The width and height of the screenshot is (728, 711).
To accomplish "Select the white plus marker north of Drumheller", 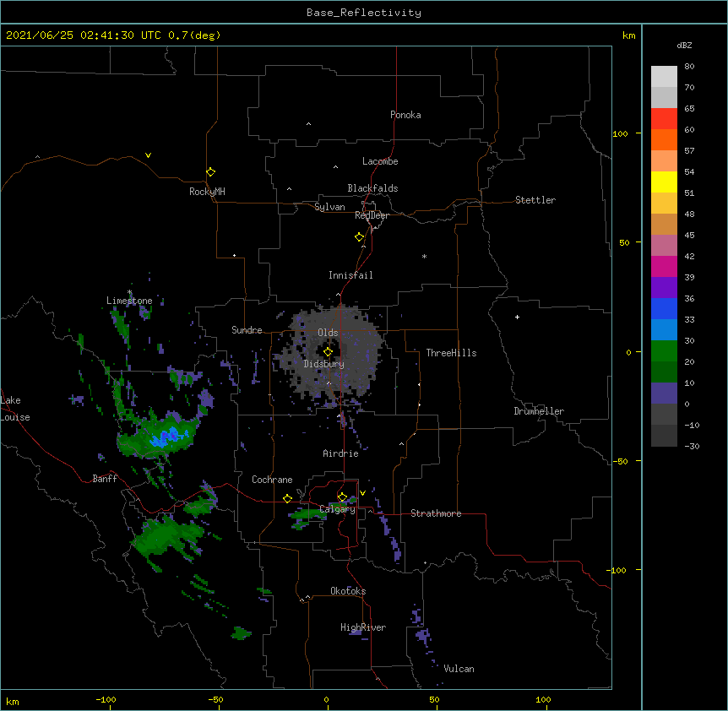I will [517, 317].
